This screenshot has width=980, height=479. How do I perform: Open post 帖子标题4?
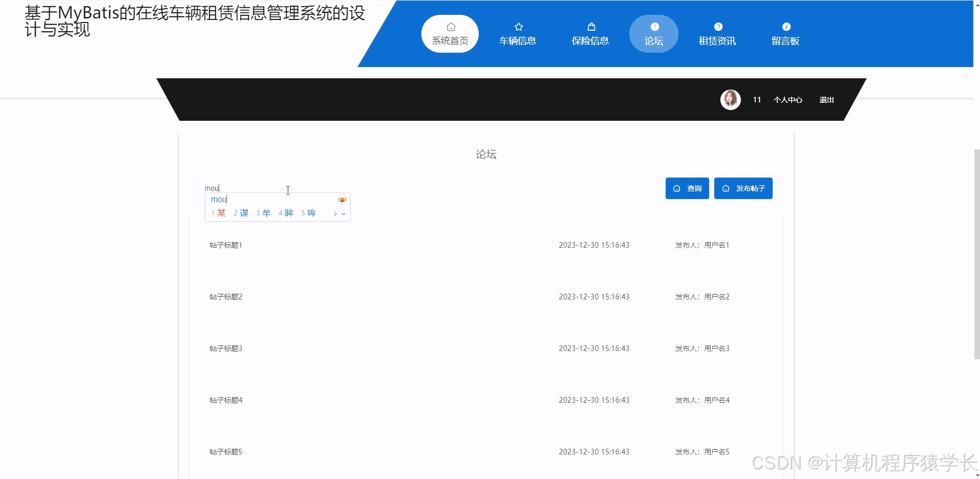(226, 400)
